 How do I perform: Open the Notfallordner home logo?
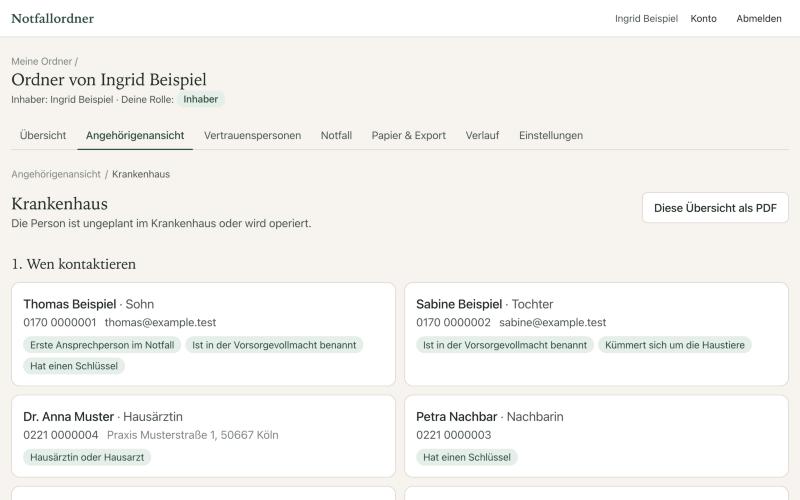tap(53, 18)
